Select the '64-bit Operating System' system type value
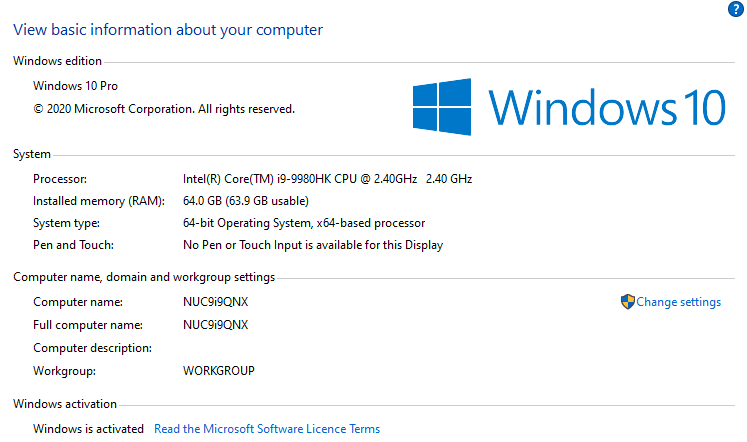Screen dimensions: 747x442 point(304,223)
